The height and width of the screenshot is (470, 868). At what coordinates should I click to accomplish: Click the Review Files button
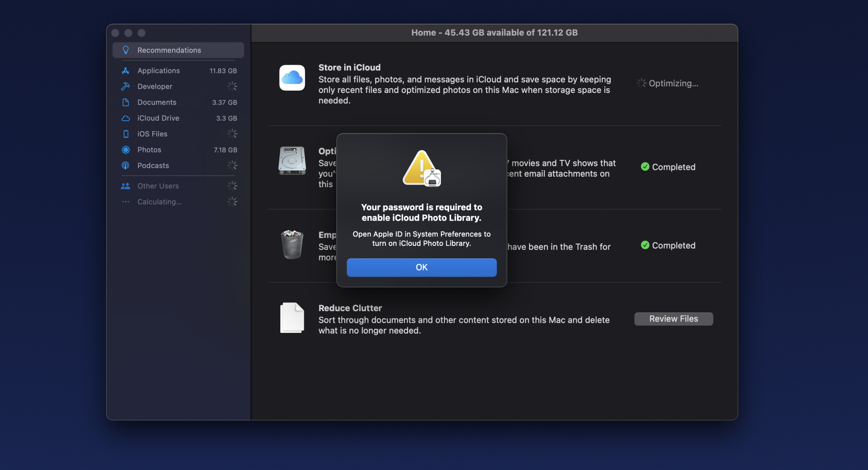(673, 319)
